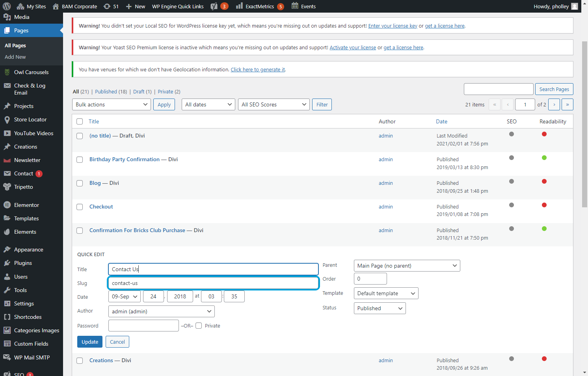Open the Author admin dropdown

(162, 311)
